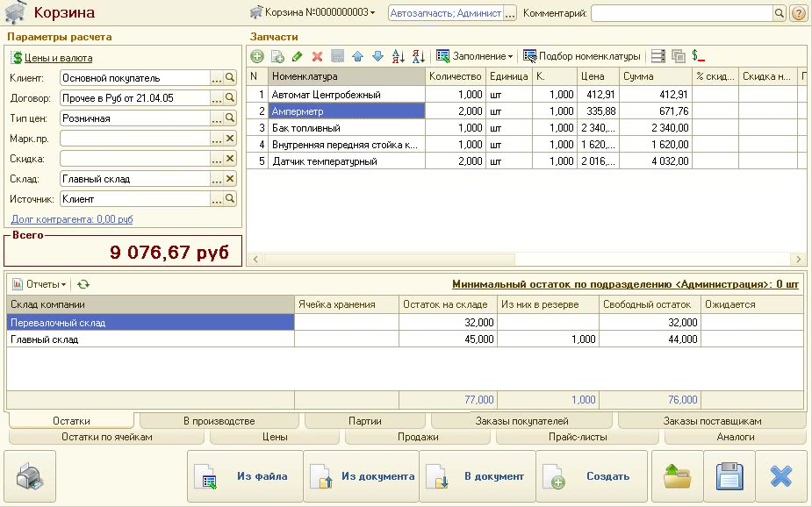Open Подбор номенклатуры
812x507 pixels.
tap(581, 56)
